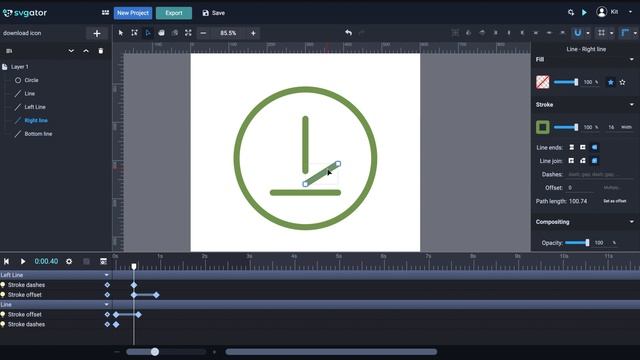
Task: Play the timeline animation
Action: point(23,261)
